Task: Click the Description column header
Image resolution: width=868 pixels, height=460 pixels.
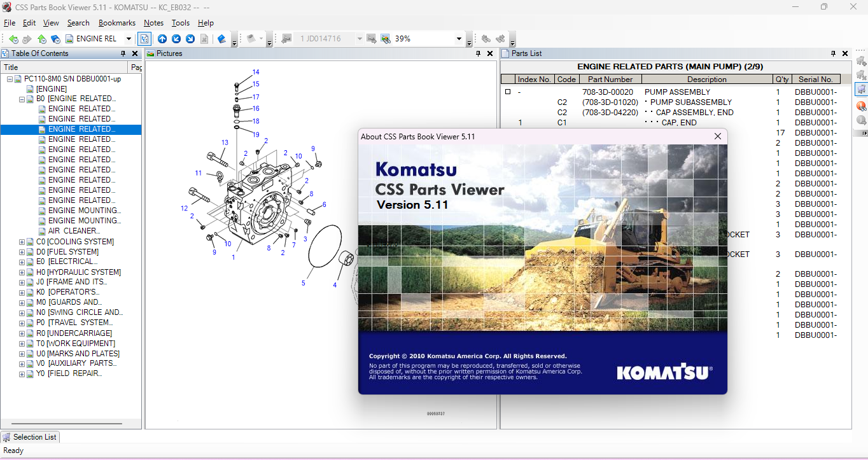Action: coord(707,80)
